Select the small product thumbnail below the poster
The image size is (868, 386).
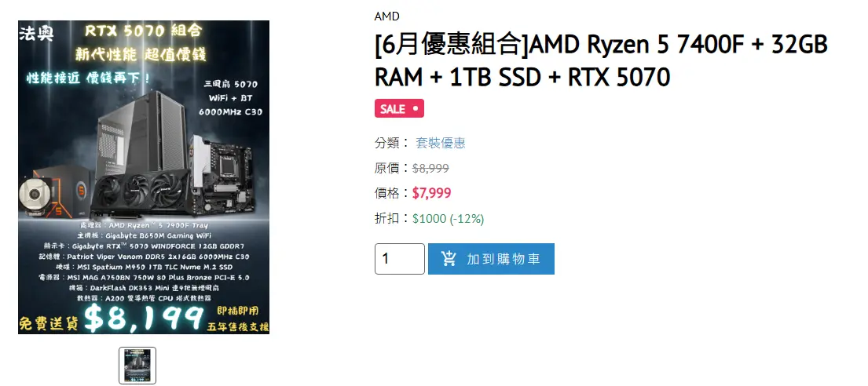pos(137,366)
